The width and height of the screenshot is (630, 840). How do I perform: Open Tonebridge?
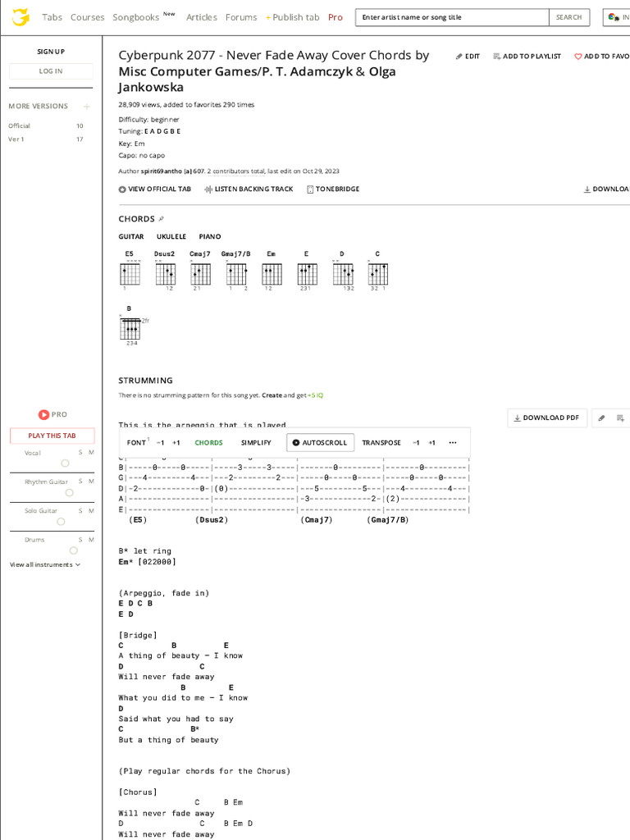[333, 189]
